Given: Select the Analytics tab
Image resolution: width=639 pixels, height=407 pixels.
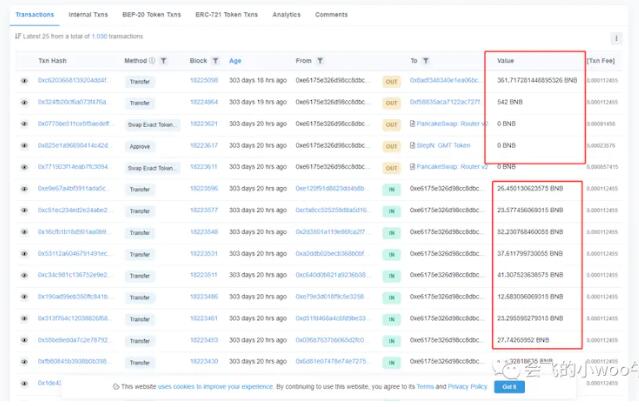Looking at the screenshot, I should click(x=286, y=15).
